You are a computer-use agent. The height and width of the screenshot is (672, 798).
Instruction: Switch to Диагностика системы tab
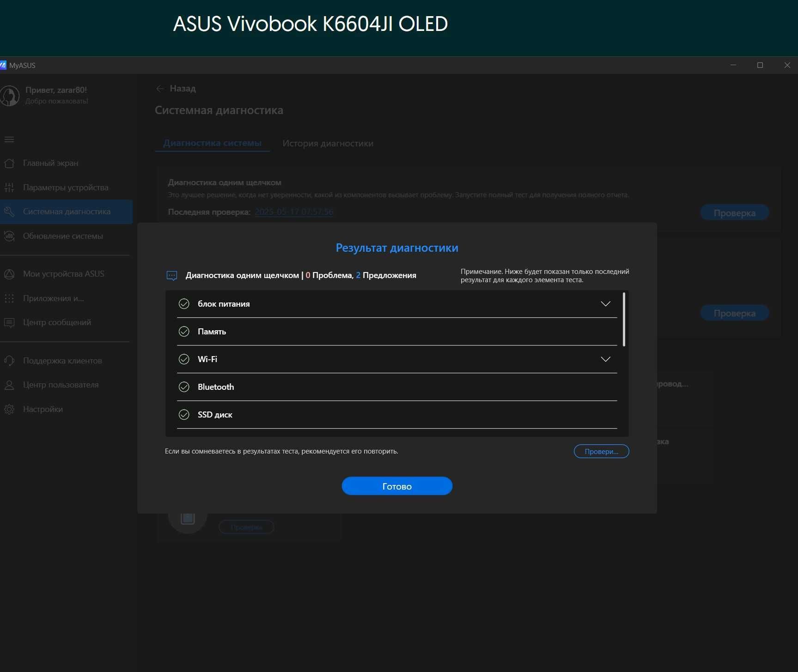pyautogui.click(x=213, y=143)
